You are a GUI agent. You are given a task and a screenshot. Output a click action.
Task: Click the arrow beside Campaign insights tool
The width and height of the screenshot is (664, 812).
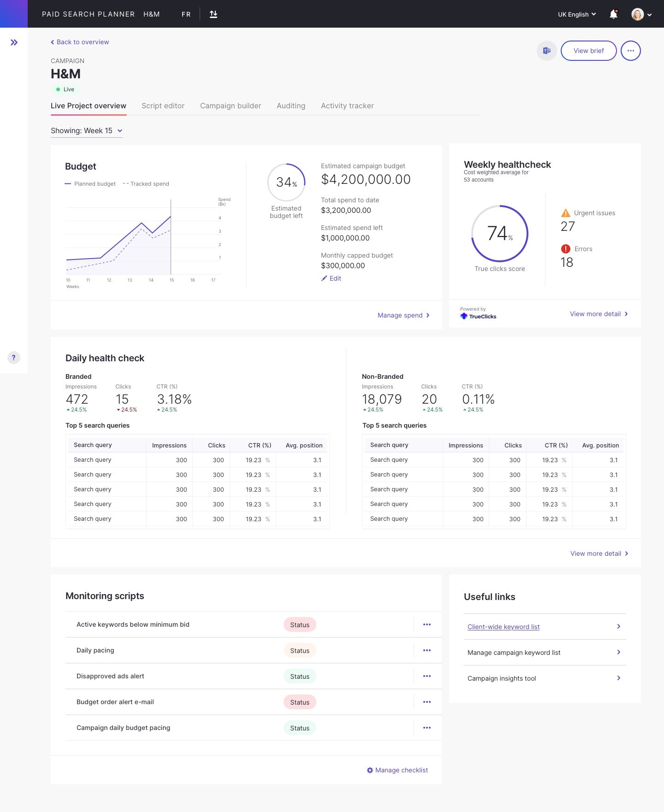pos(619,678)
